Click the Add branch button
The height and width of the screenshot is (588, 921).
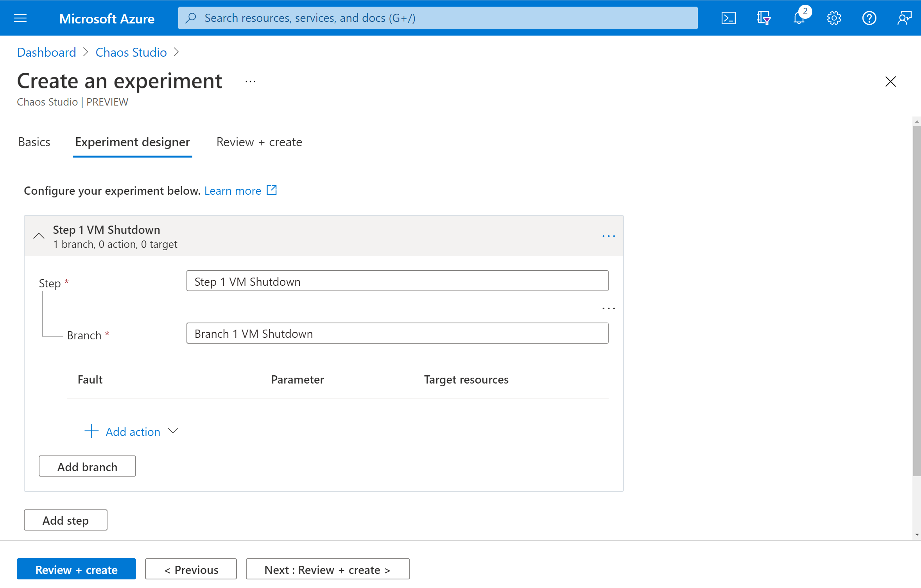tap(87, 466)
